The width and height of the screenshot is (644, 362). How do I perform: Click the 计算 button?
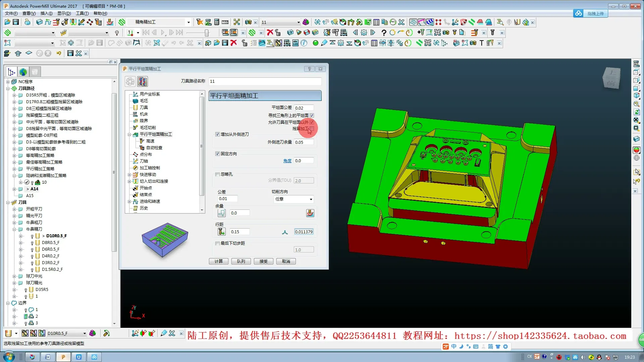tap(218, 261)
